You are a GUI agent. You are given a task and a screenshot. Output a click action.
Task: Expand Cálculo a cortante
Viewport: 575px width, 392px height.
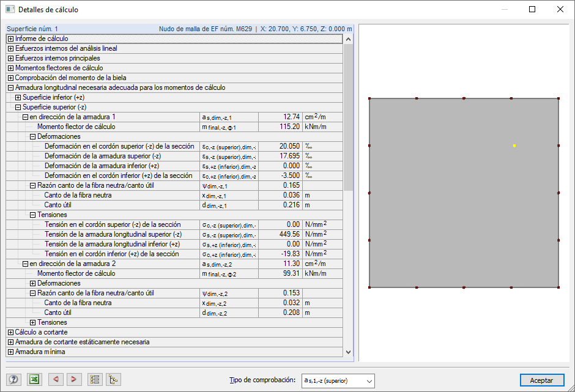click(10, 332)
